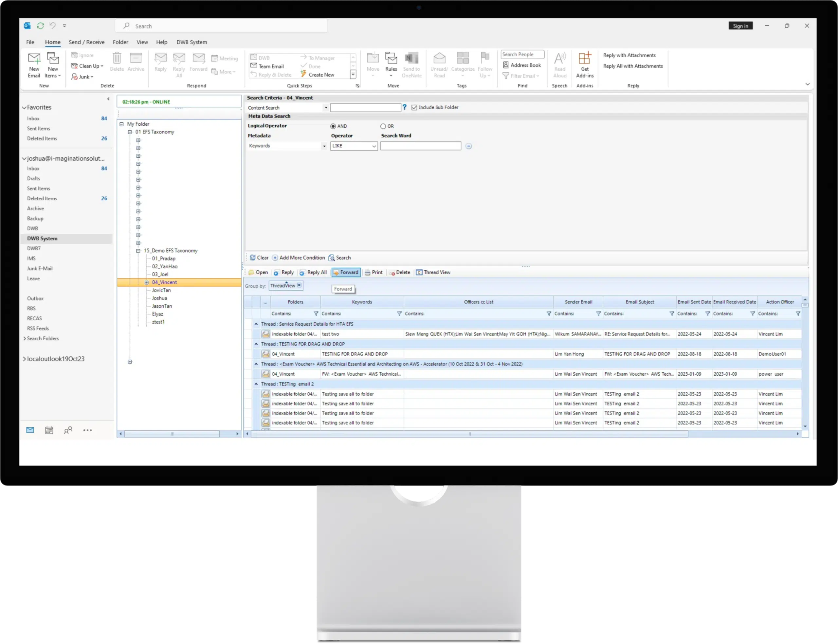Select the AND logical operator
This screenshot has width=838, height=644.
coord(333,126)
